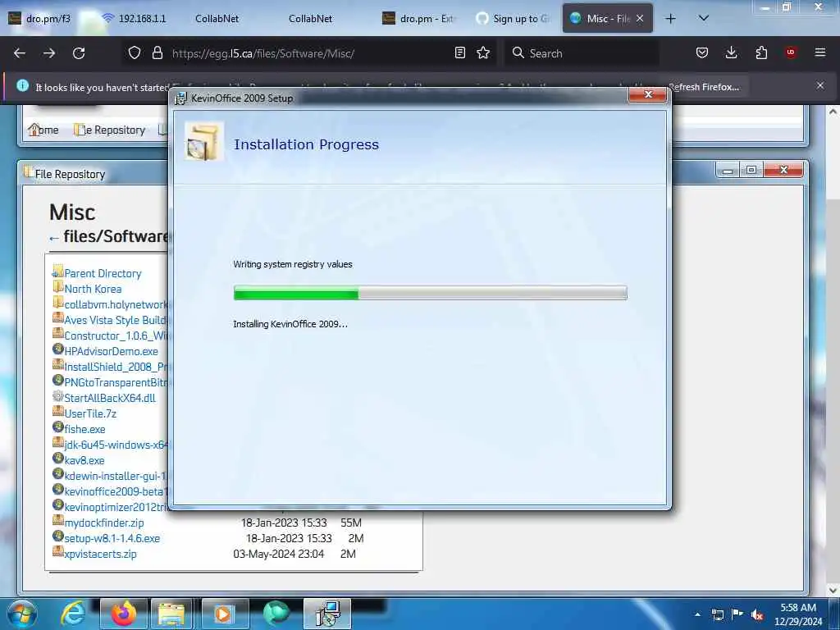The image size is (840, 630).
Task: Switch to the Sign up to G tab
Action: tap(514, 18)
